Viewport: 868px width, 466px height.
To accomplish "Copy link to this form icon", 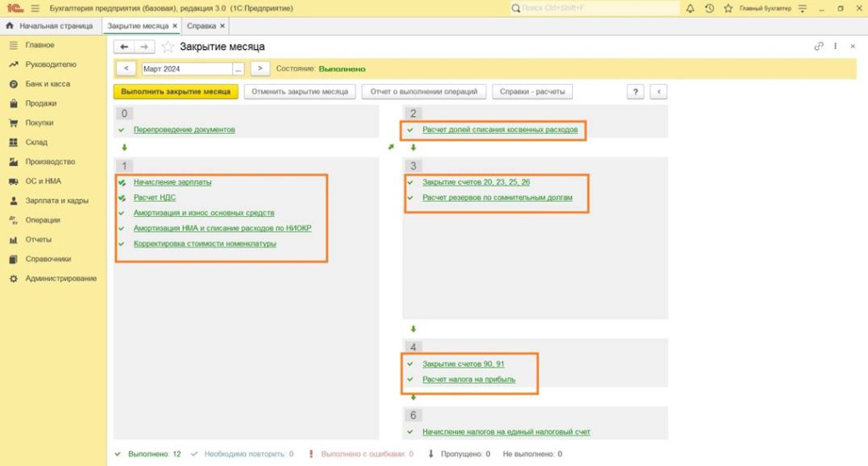I will 818,47.
